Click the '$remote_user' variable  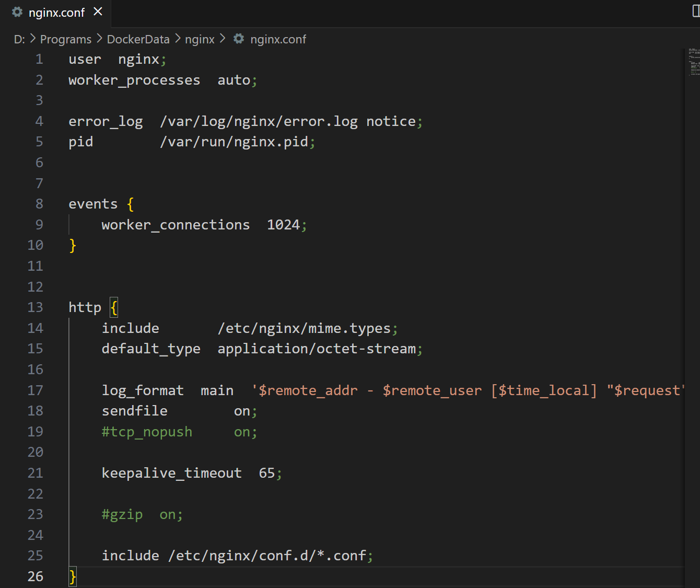[x=432, y=391]
